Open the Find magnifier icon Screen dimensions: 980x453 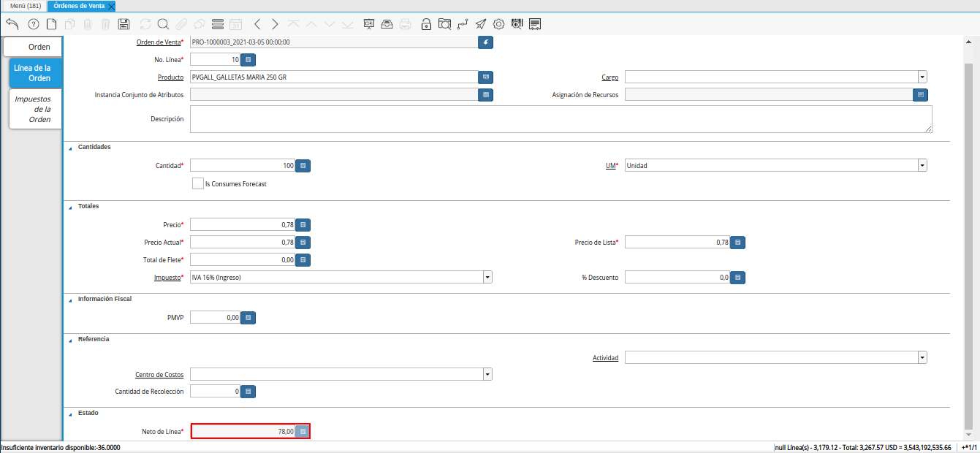[163, 24]
